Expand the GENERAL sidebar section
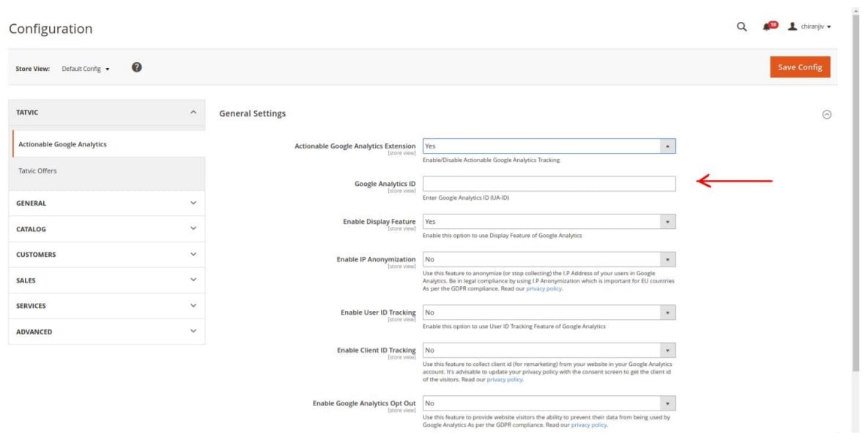The image size is (868, 442). point(107,203)
